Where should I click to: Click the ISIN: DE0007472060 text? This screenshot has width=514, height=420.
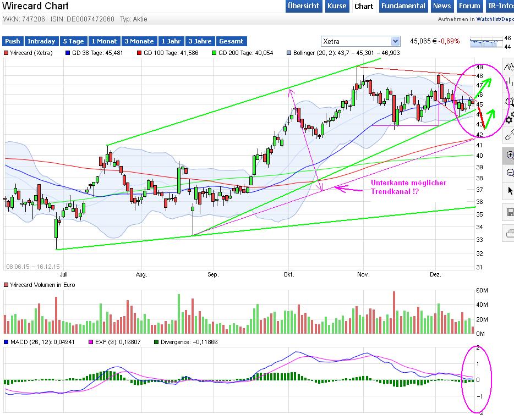[83, 19]
